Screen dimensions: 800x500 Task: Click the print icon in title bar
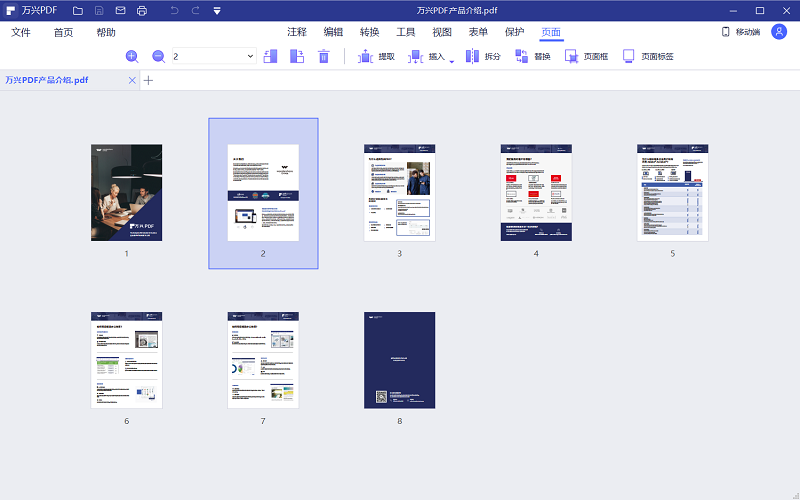tap(142, 10)
